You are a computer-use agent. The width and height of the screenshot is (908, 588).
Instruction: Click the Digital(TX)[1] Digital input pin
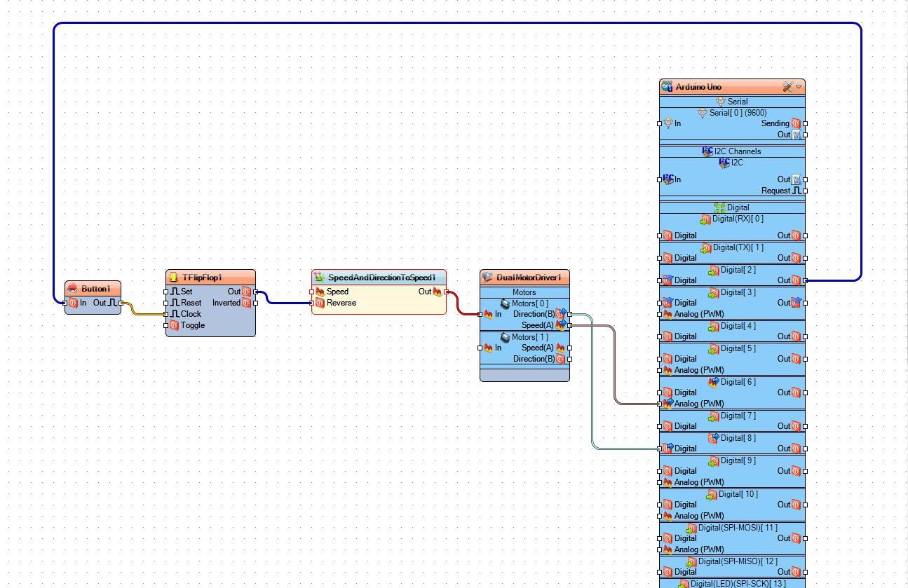click(x=660, y=258)
